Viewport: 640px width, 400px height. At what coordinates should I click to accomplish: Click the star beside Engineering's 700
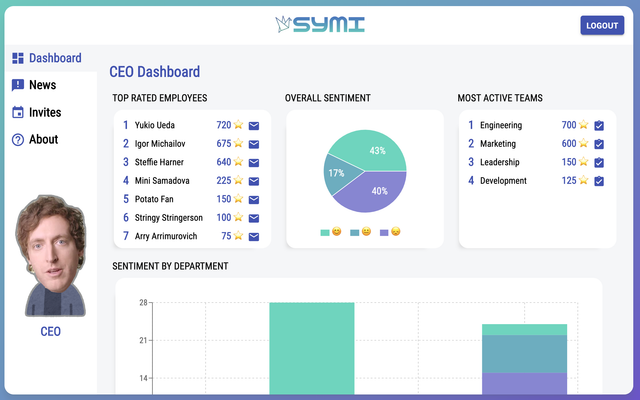[x=584, y=124]
